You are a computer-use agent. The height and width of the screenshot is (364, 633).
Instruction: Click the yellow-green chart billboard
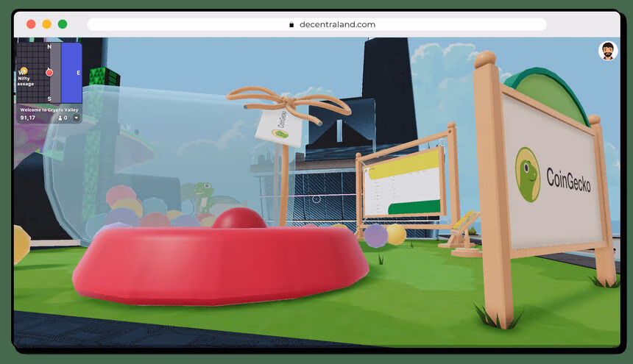[403, 181]
